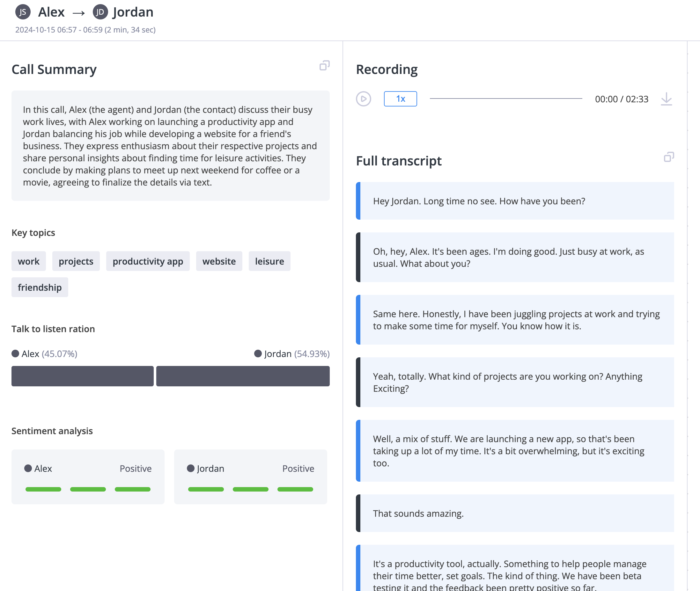The image size is (700, 591).
Task: Select the 'friendship' key topic tag
Action: pos(40,287)
